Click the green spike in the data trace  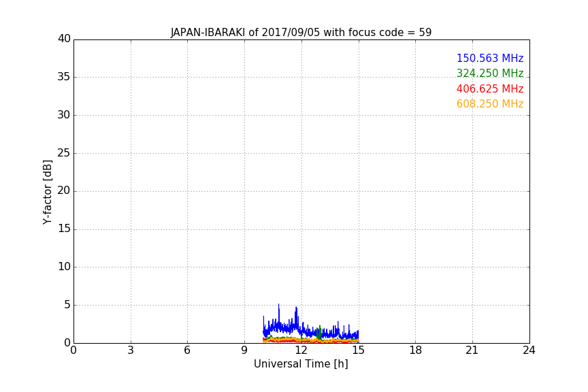pyautogui.click(x=319, y=332)
